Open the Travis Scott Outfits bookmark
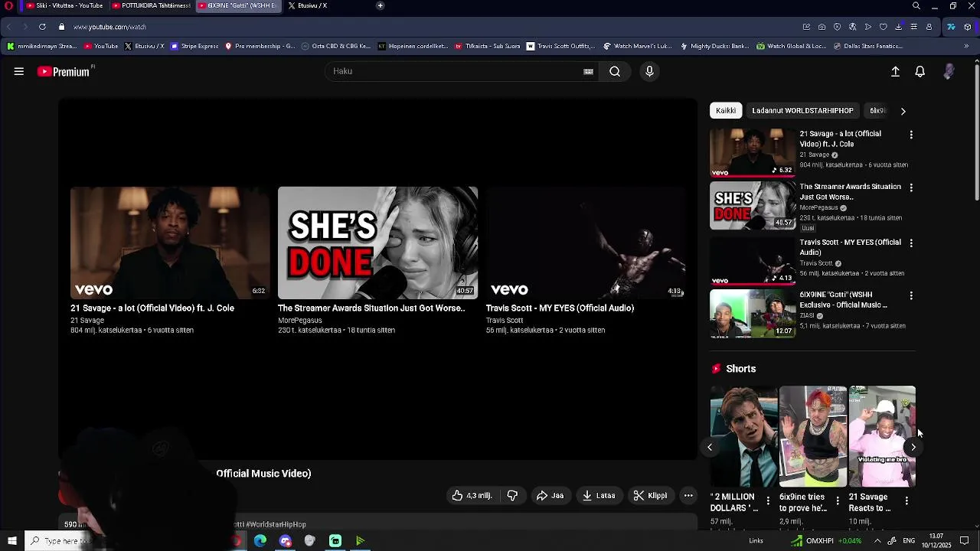Screen dimensions: 980x551 (560, 46)
